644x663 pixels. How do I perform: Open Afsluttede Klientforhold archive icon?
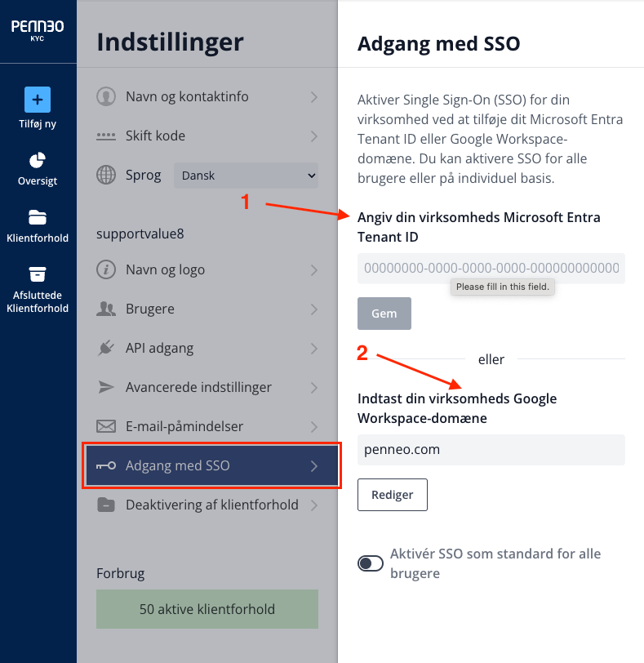pos(38,274)
